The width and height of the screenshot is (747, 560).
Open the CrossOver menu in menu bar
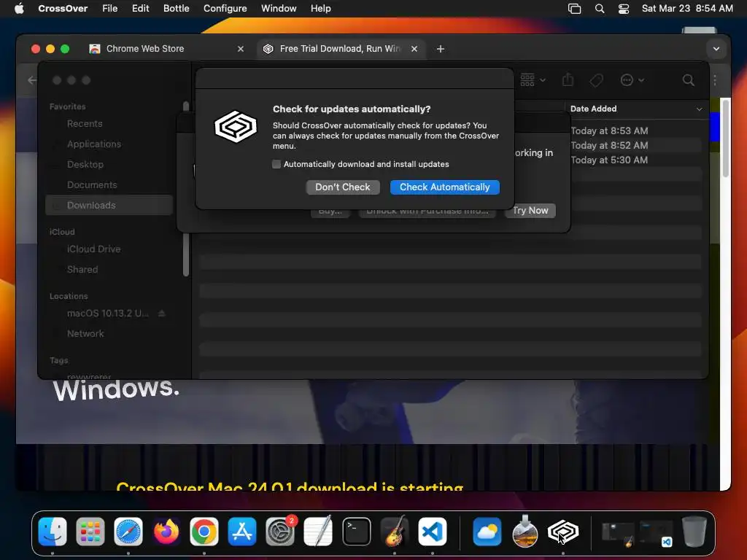[63, 9]
